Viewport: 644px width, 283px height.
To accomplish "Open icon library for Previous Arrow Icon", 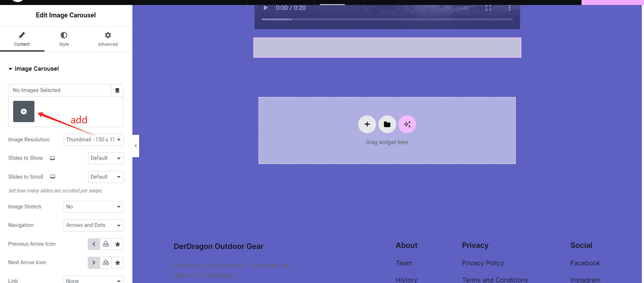I will [118, 244].
